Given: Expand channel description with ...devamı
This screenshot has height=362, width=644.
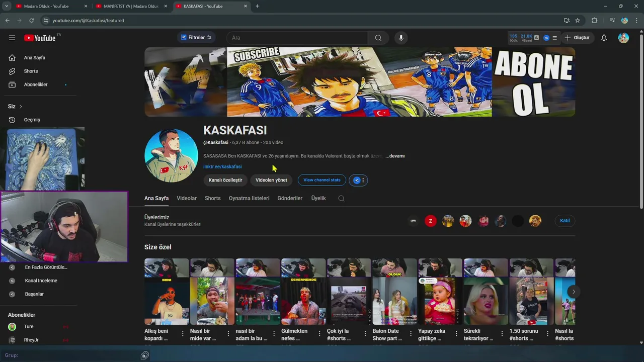Looking at the screenshot, I should (x=395, y=156).
